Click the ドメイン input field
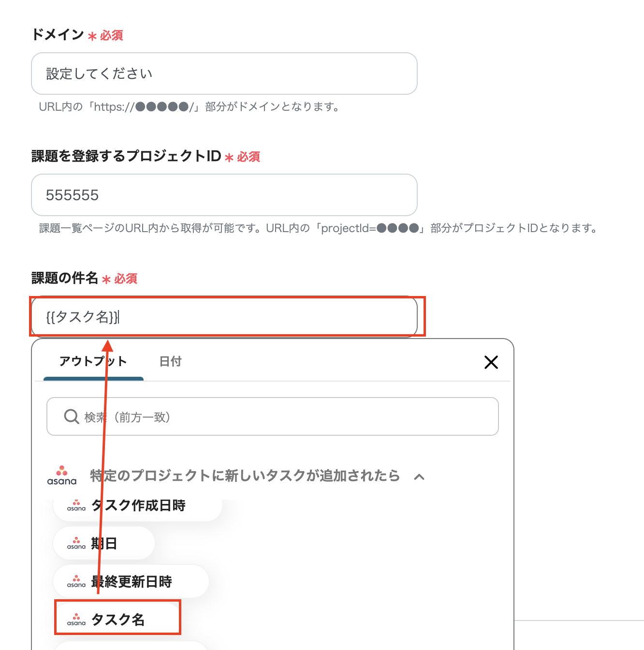Screen dimensions: 644x650 click(x=224, y=74)
